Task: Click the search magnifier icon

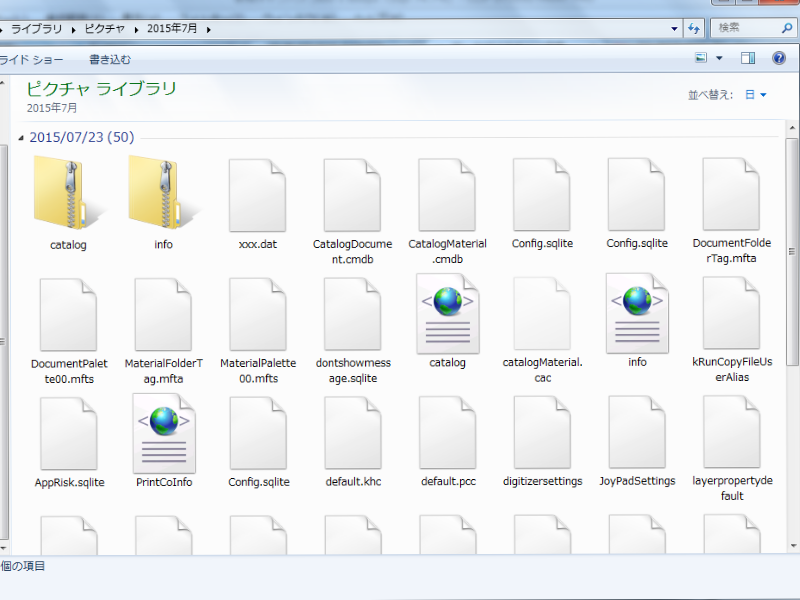Action: (x=785, y=28)
